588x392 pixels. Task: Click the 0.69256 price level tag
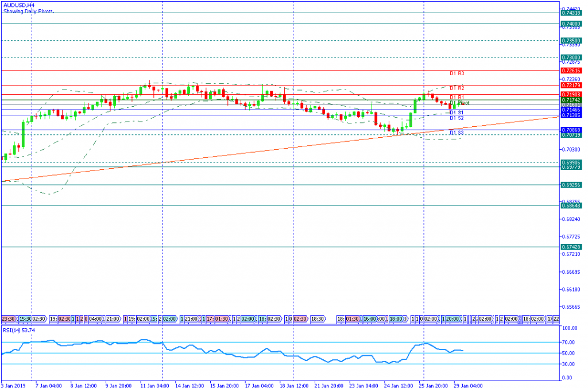(571, 185)
